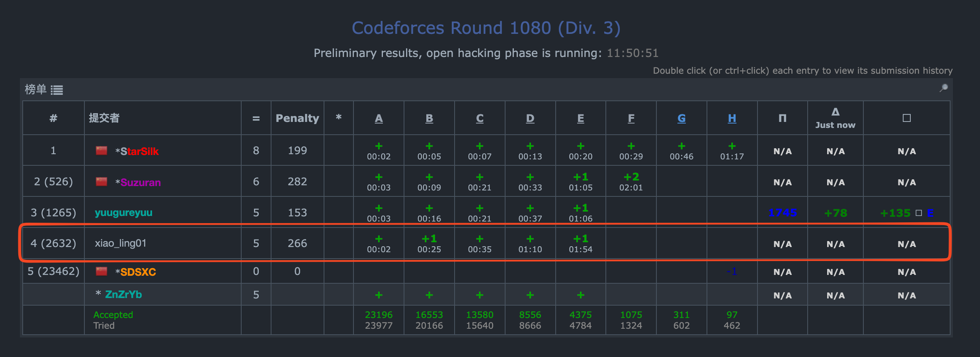
Task: Click the list icon beside 榜单
Action: (57, 90)
